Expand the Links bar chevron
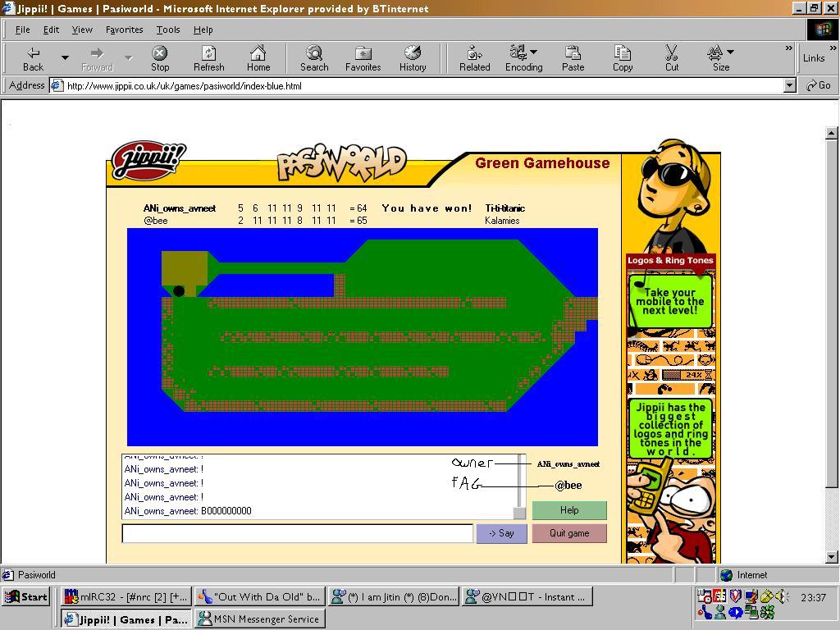The height and width of the screenshot is (630, 840). [833, 48]
